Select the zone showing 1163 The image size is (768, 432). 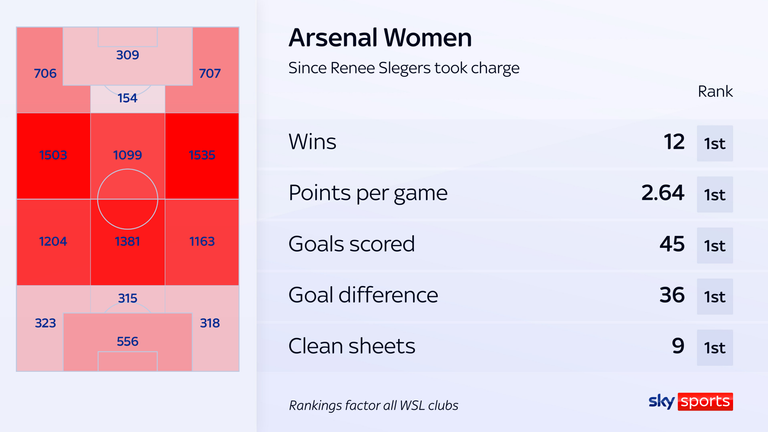click(202, 242)
